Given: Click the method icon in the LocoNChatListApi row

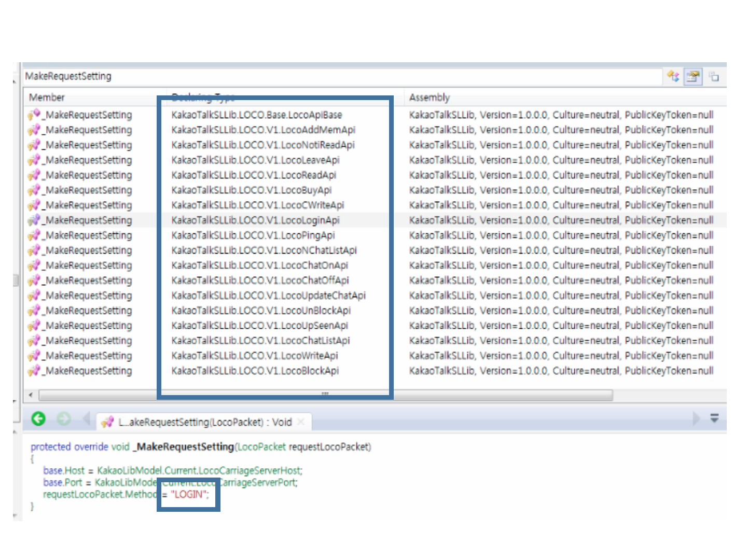Looking at the screenshot, I should click(x=34, y=250).
